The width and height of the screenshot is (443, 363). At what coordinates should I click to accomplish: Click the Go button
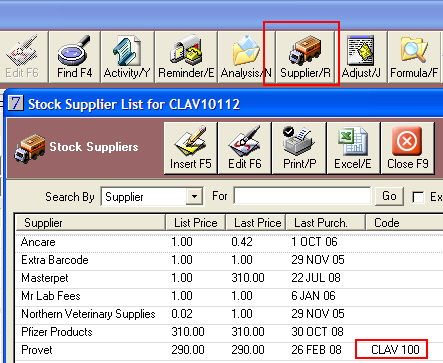389,196
